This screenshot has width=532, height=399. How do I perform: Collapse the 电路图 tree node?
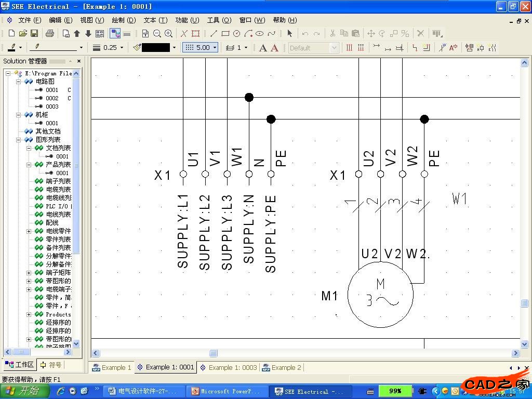point(19,82)
